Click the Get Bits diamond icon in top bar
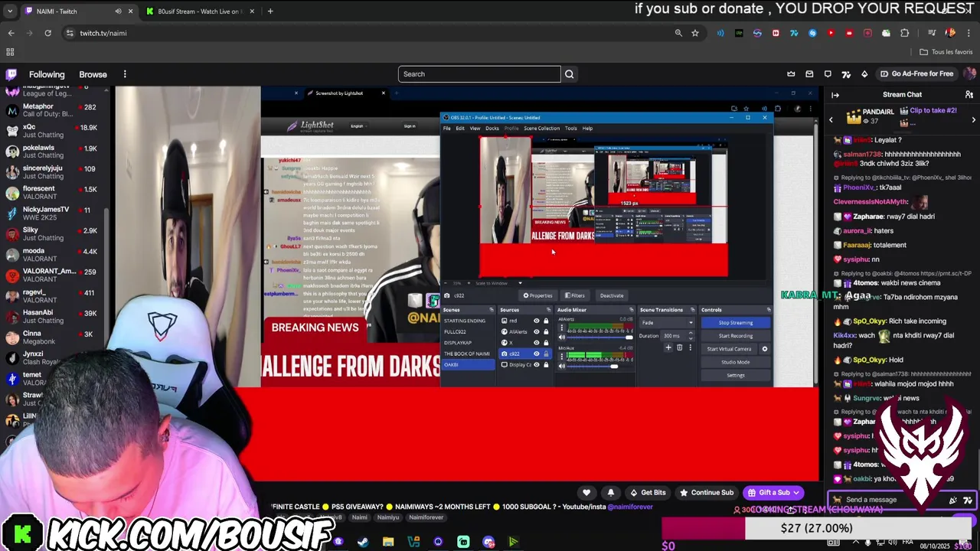This screenshot has height=551, width=980. pos(864,74)
